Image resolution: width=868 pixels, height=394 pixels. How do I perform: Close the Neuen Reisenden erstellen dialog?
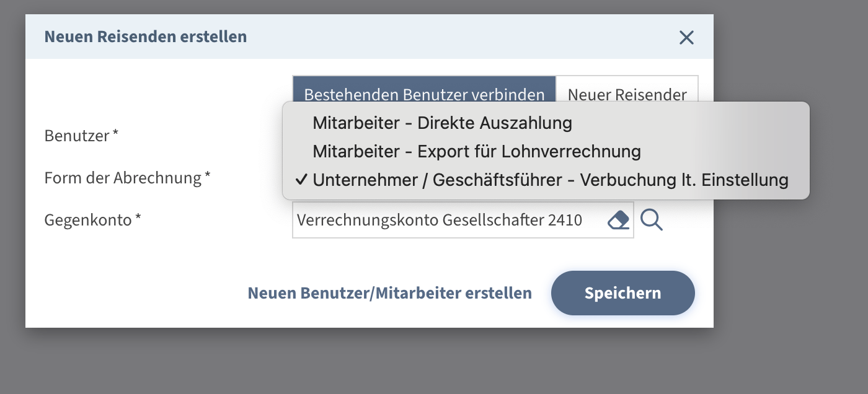(686, 38)
